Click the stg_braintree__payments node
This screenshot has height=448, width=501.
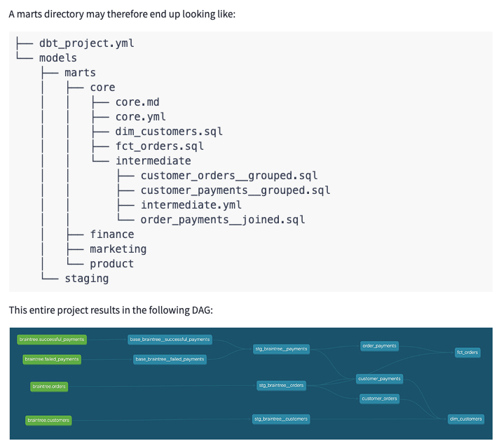280,349
